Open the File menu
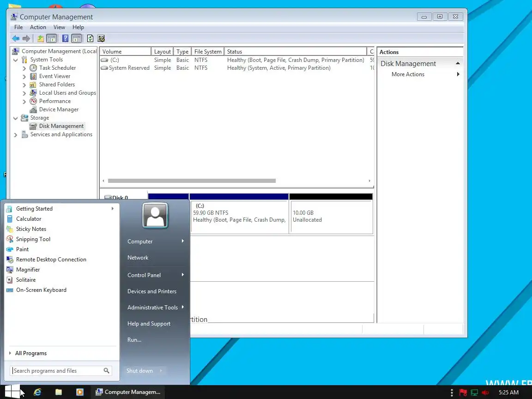 [x=18, y=27]
